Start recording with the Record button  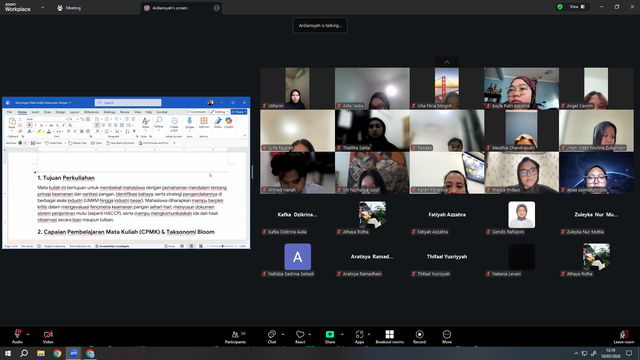click(419, 337)
